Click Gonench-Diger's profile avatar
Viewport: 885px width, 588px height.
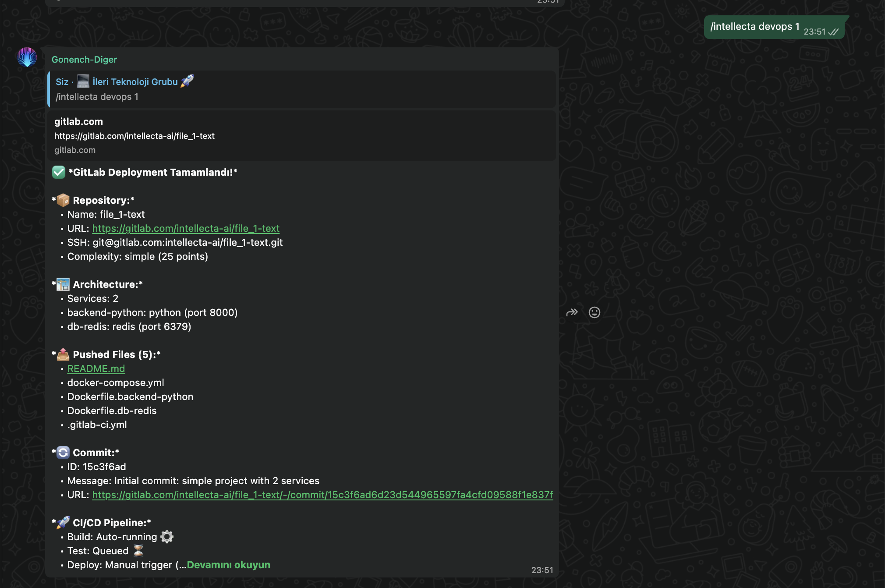pos(27,57)
